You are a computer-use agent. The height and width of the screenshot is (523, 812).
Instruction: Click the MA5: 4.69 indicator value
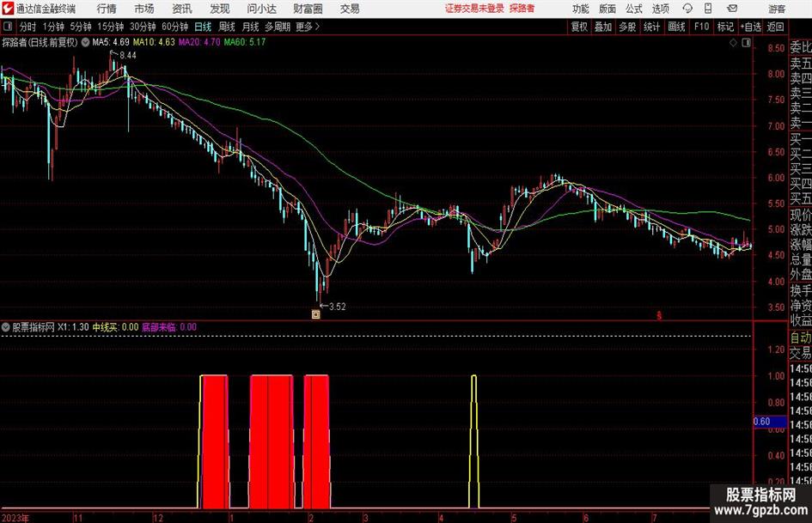(111, 42)
